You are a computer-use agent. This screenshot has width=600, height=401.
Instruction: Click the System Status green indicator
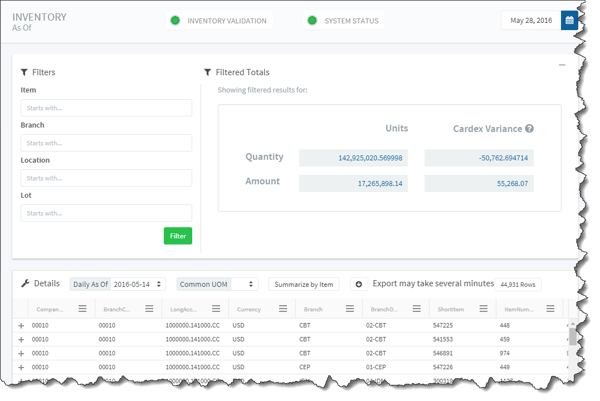point(312,20)
